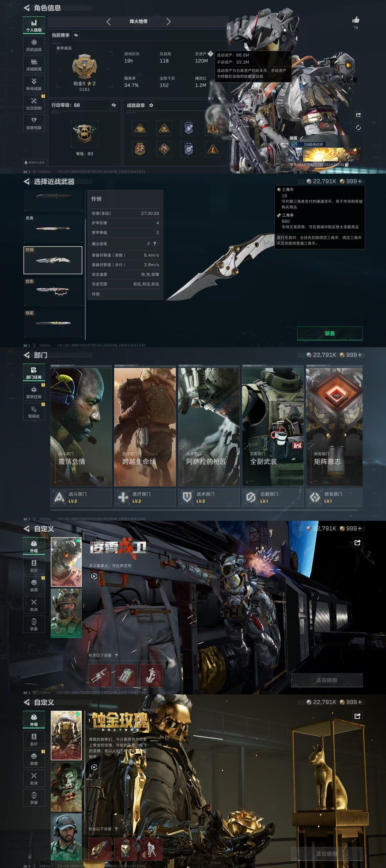Viewport: 386px width, 868px height.
Task: Open the 手表 tab on the 蚀金玫瑰 screen
Action: [x=34, y=798]
